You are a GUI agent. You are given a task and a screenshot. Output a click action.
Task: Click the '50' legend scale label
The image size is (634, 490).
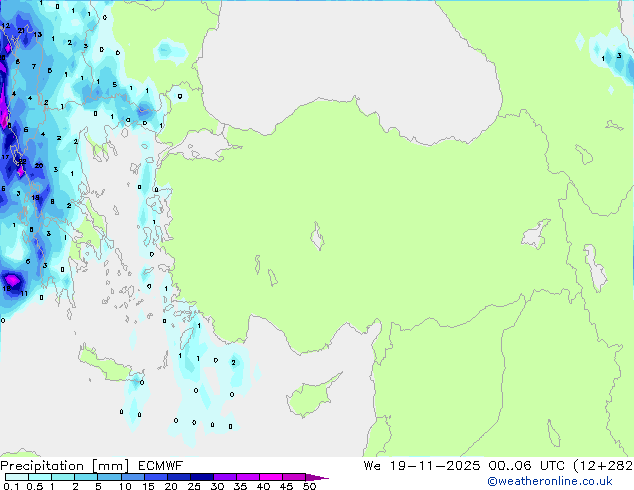309,486
